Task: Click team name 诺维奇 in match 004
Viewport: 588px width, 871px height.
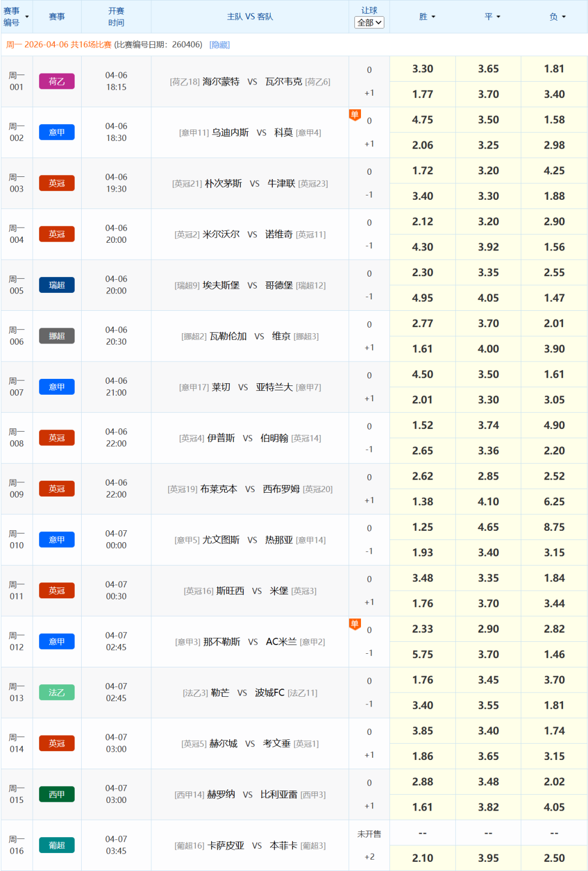Action: [x=279, y=234]
